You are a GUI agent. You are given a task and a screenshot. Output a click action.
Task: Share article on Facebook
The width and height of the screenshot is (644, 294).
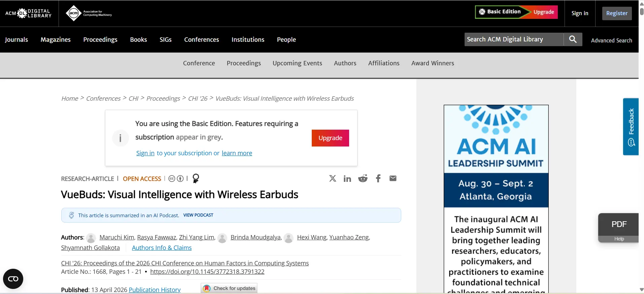[378, 178]
